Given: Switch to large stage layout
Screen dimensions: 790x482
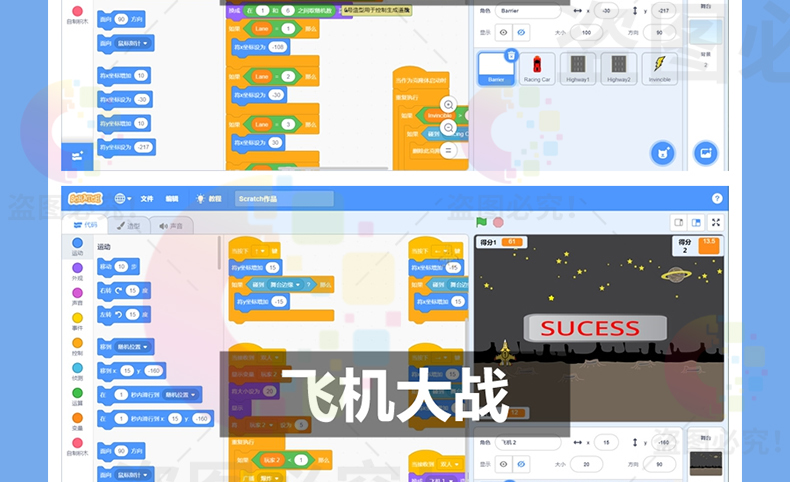Looking at the screenshot, I should click(x=696, y=222).
